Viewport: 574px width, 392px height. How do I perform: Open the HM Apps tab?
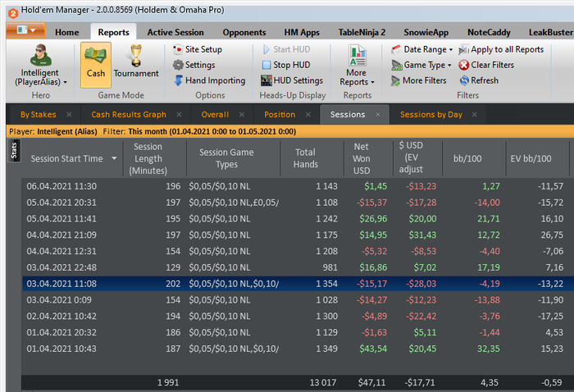(x=302, y=32)
